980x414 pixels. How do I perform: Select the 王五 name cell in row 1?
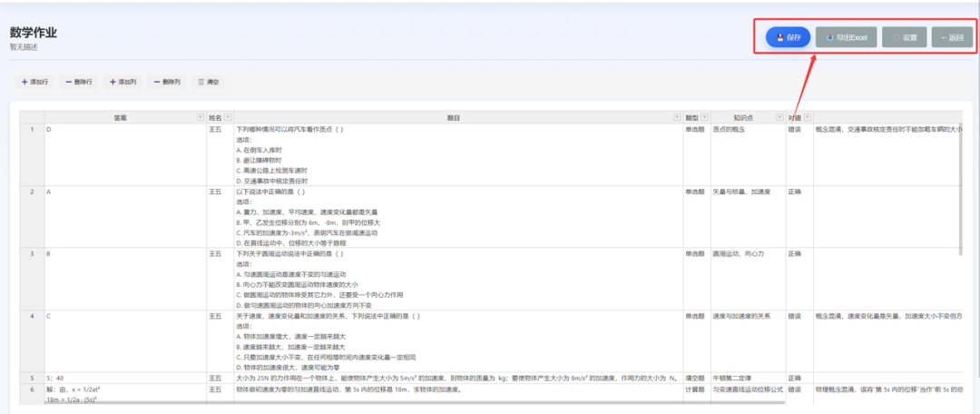pos(220,154)
